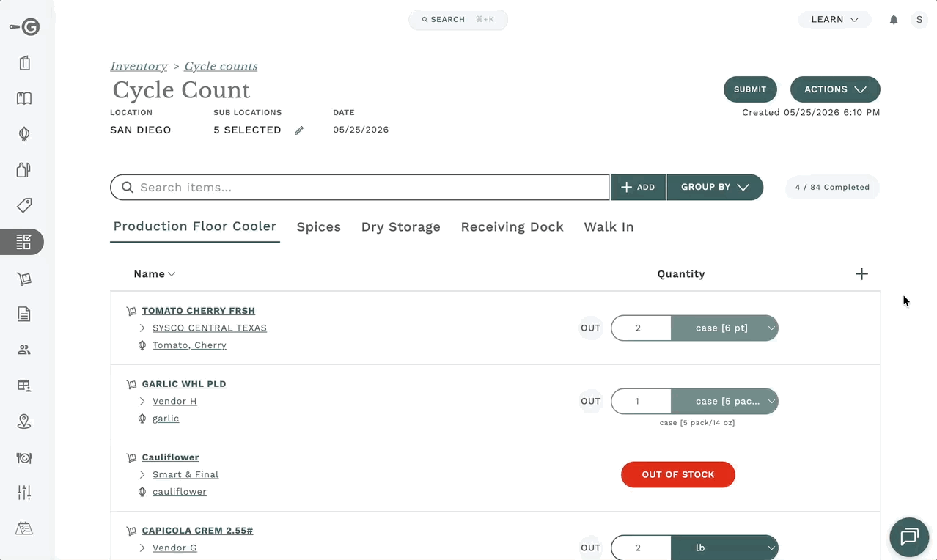Click the Tomato quantity field showing 2
The image size is (937, 560).
point(641,328)
